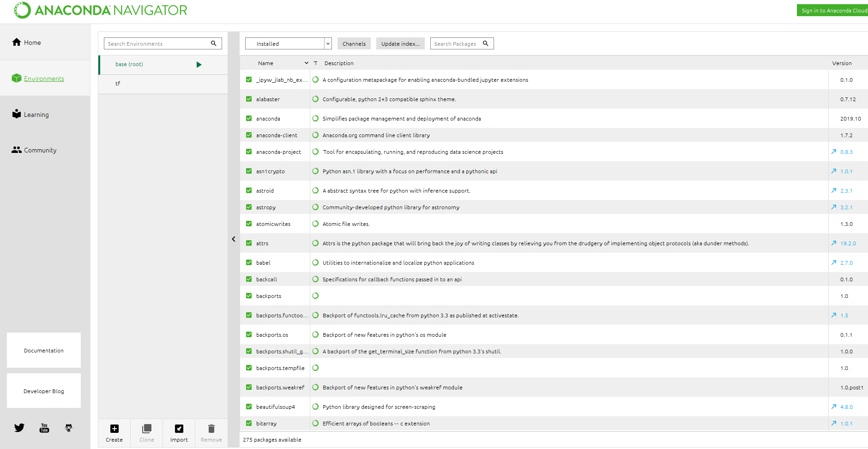Uncheck the _ipyw_jlab_nb_ex package checkbox
This screenshot has width=868, height=449.
click(x=249, y=79)
